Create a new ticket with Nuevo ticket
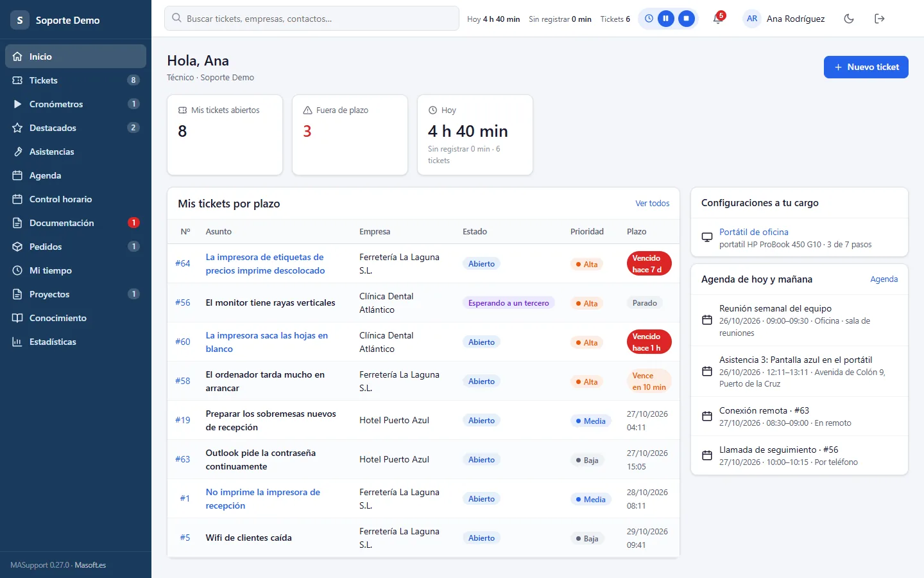Screen dimensions: 924x578 (866, 67)
